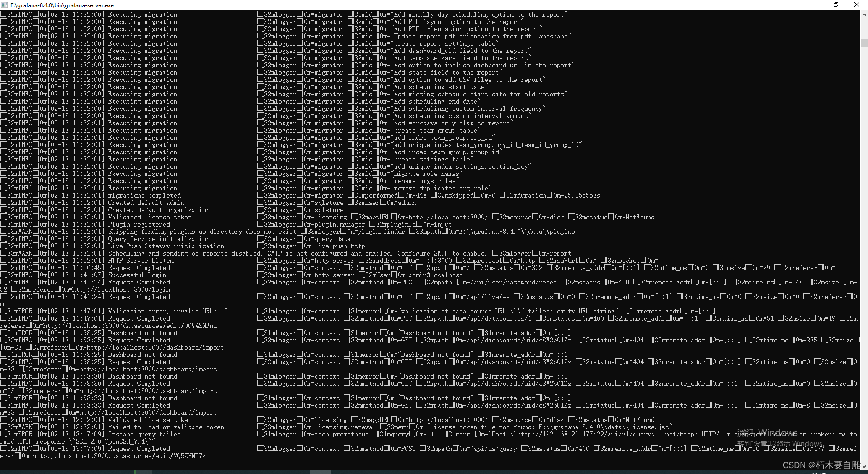Screen dimensions: 868x474
Task: Click 'failed to load or validate token' warning
Action: pos(166,427)
